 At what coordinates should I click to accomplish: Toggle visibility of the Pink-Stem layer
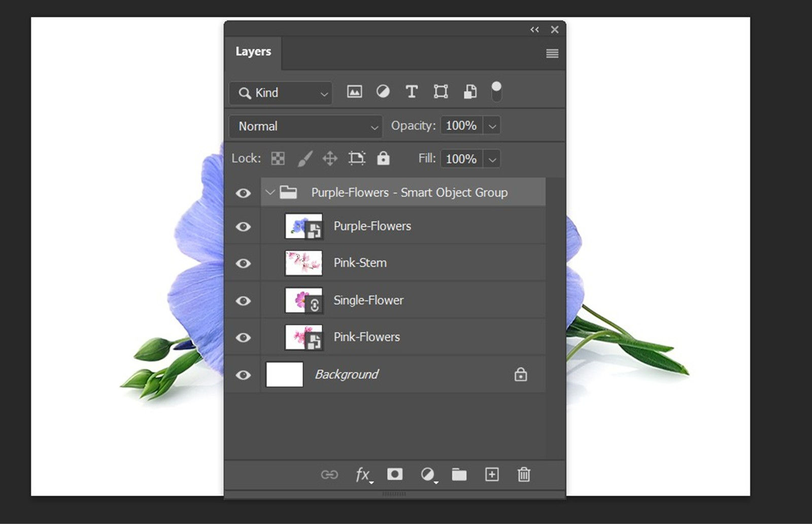pos(244,263)
